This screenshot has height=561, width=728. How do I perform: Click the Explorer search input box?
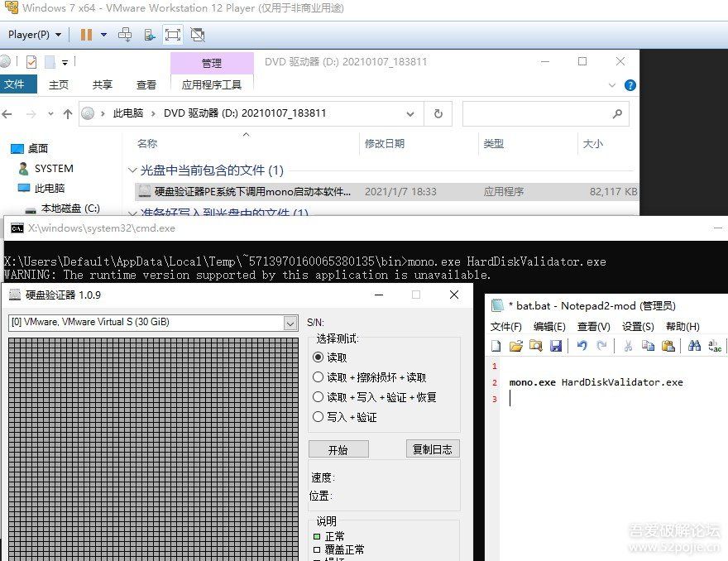click(536, 113)
